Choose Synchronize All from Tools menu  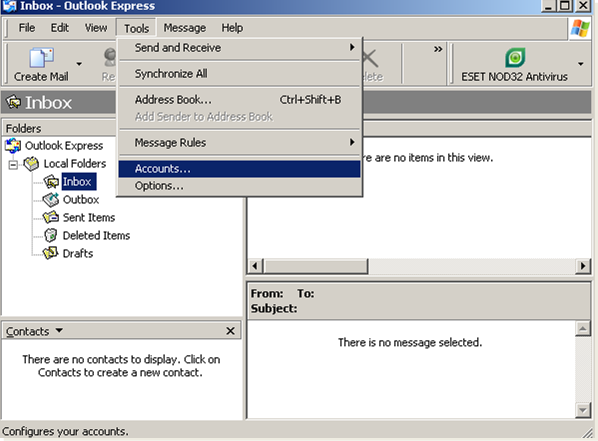[240, 74]
